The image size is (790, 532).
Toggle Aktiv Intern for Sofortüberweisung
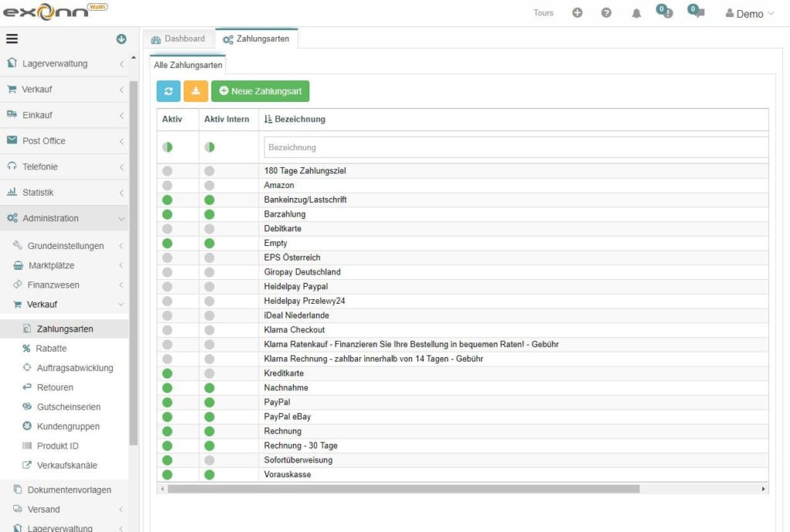tap(210, 460)
